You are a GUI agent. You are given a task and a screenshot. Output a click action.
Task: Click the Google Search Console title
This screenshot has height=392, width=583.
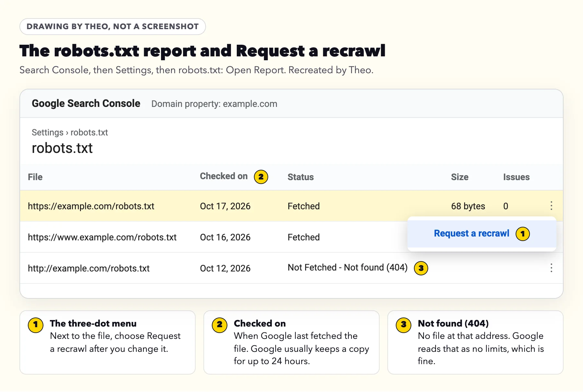(x=86, y=103)
